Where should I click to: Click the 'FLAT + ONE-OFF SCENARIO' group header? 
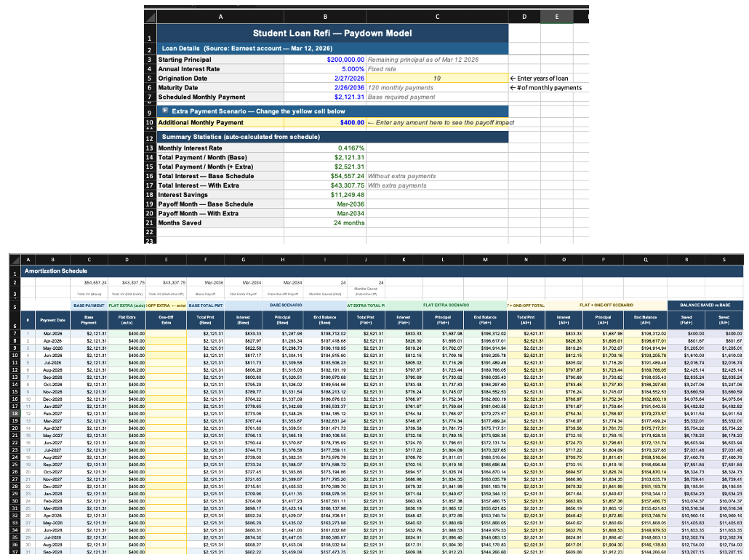point(606,305)
